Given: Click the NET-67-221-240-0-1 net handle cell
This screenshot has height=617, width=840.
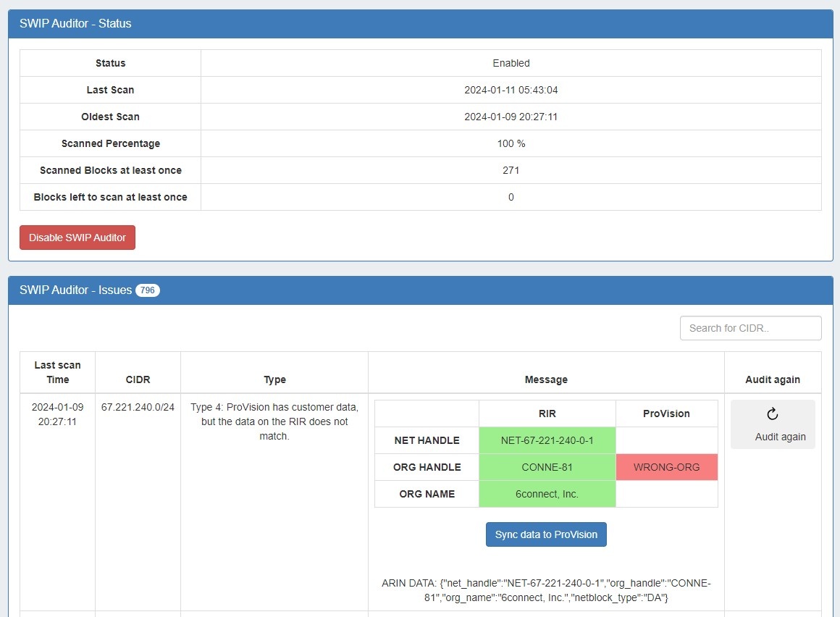Looking at the screenshot, I should click(x=547, y=440).
